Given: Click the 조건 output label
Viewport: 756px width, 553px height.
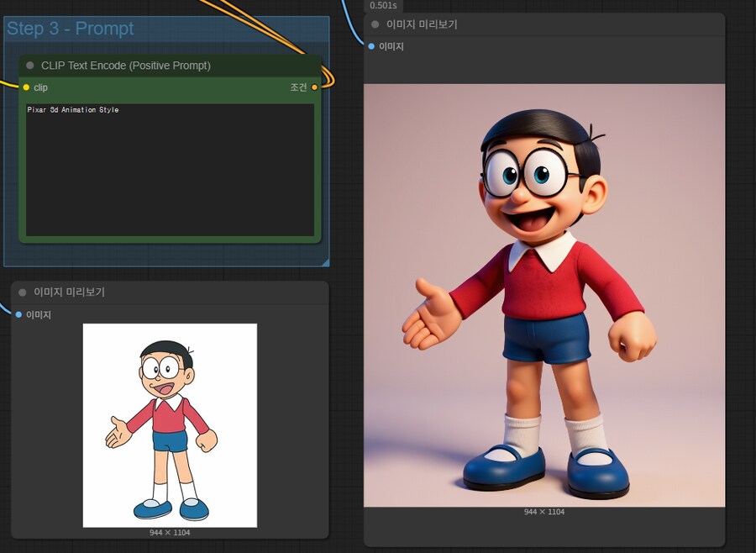Looking at the screenshot, I should click(x=298, y=87).
